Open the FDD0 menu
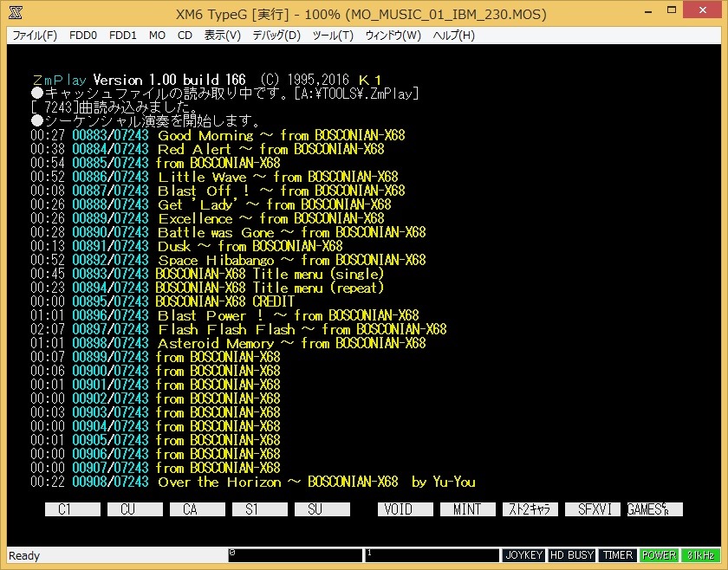Screen dimensions: 728x570 pos(83,36)
